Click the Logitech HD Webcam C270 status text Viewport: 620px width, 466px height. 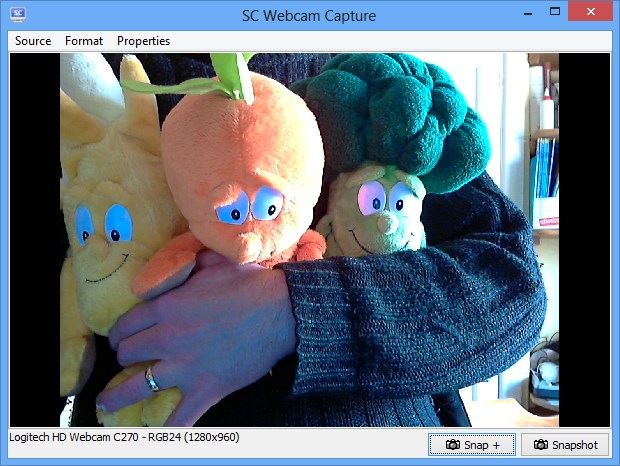click(125, 437)
